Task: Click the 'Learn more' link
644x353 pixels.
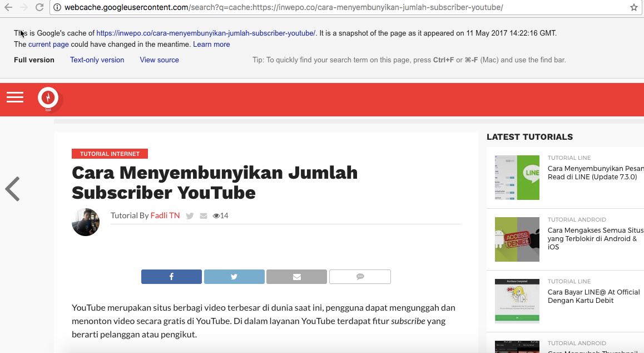Action: pyautogui.click(x=211, y=45)
